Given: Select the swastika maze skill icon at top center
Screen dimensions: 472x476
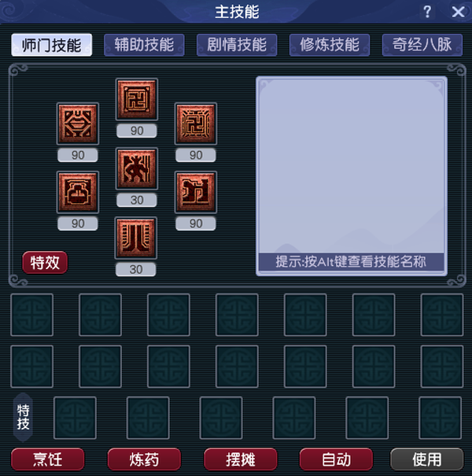Looking at the screenshot, I should click(x=137, y=99).
